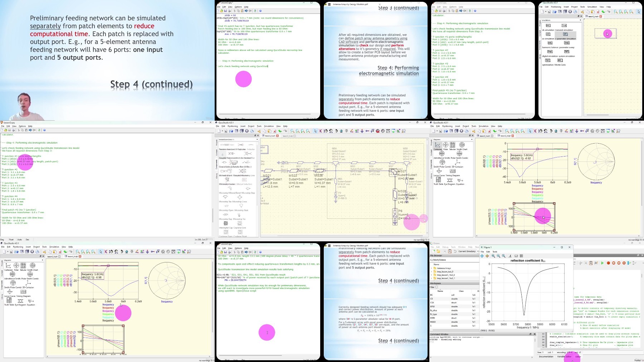Undock the Octave Command Window panel
The image size is (644, 362).
point(530,334)
